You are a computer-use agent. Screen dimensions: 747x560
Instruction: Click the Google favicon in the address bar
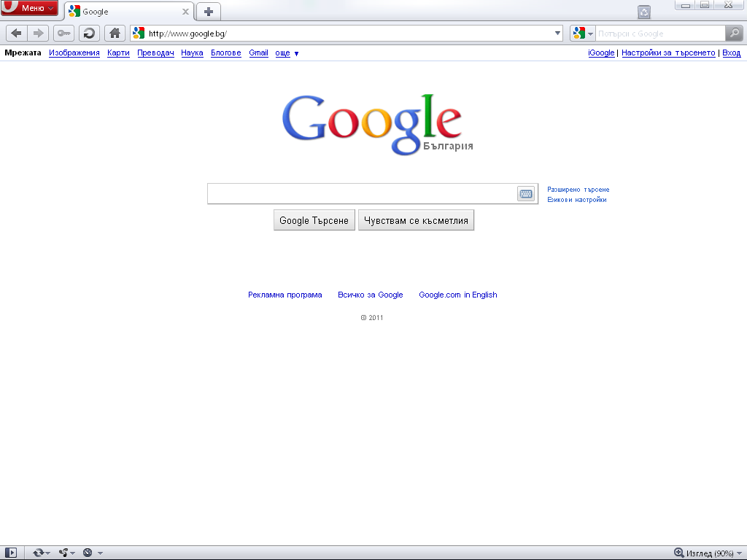139,34
